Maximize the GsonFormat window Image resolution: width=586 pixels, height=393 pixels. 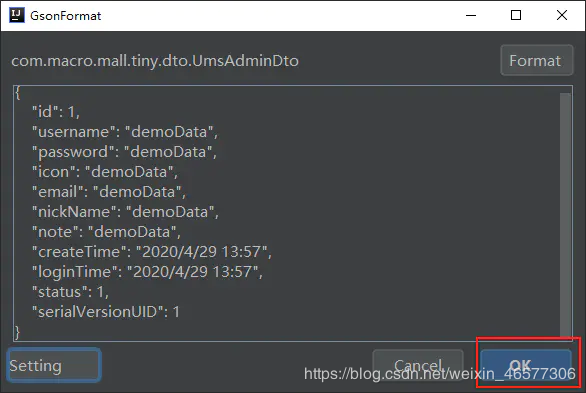(x=516, y=15)
